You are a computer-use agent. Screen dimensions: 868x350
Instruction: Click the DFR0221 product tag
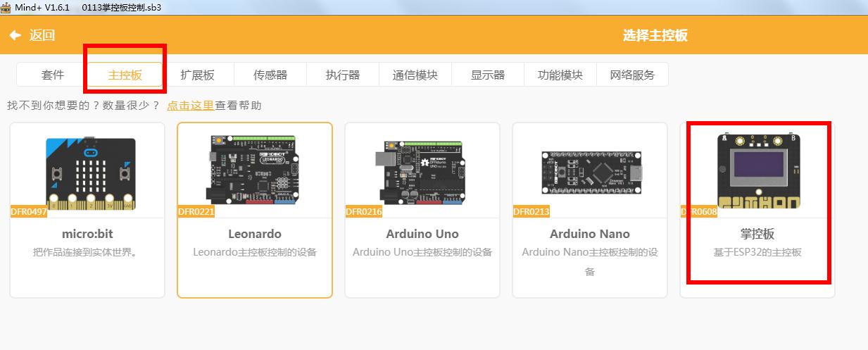196,212
